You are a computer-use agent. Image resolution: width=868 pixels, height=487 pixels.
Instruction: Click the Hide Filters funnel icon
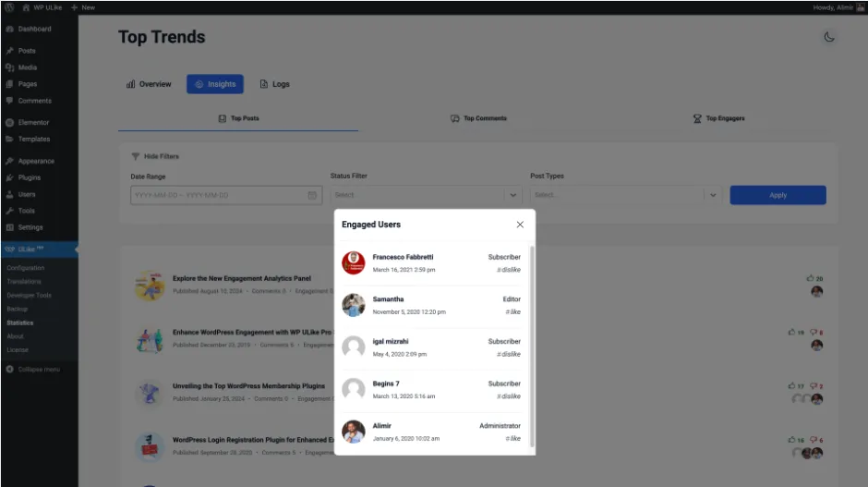(x=135, y=156)
